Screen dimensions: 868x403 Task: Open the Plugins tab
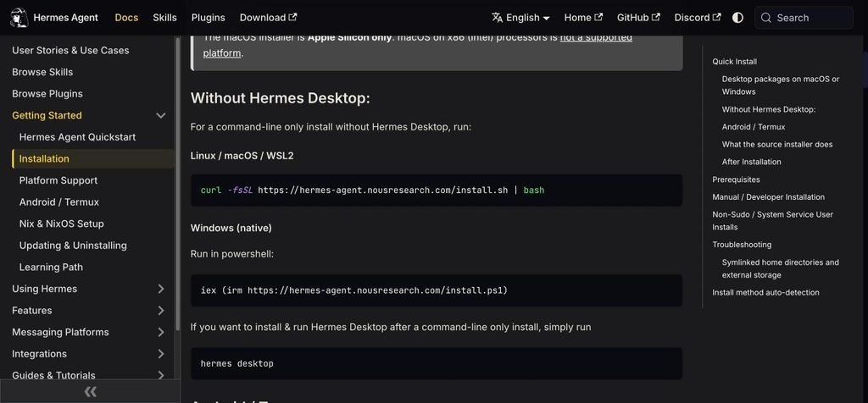click(x=209, y=18)
